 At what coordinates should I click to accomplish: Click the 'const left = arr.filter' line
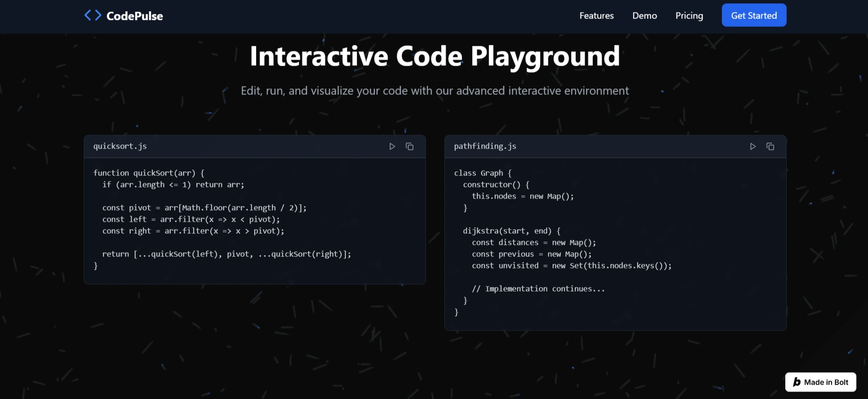pos(191,219)
